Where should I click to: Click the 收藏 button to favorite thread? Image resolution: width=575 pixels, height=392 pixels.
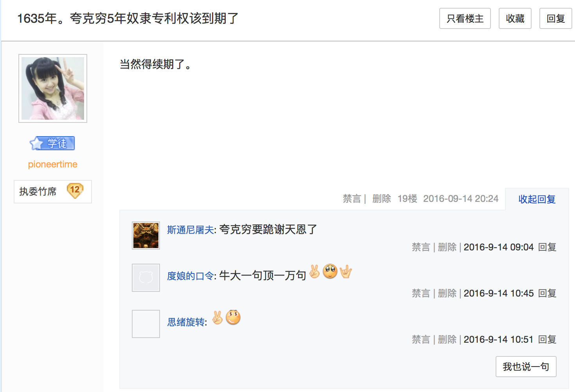pos(515,18)
